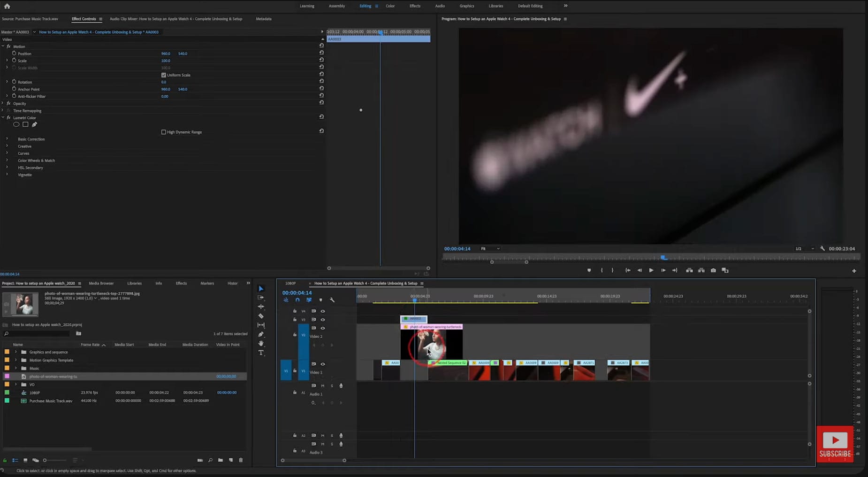The image size is (868, 477).
Task: Open timeline display settings wrench
Action: [332, 300]
